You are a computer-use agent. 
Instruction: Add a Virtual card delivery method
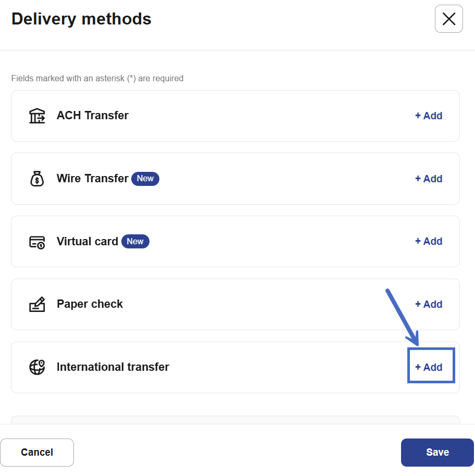(x=429, y=241)
